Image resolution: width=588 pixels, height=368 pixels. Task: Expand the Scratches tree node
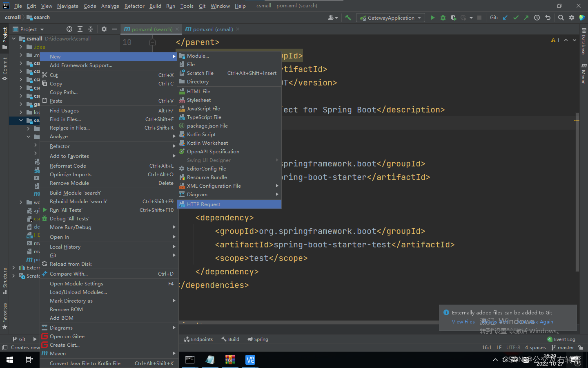coord(13,276)
